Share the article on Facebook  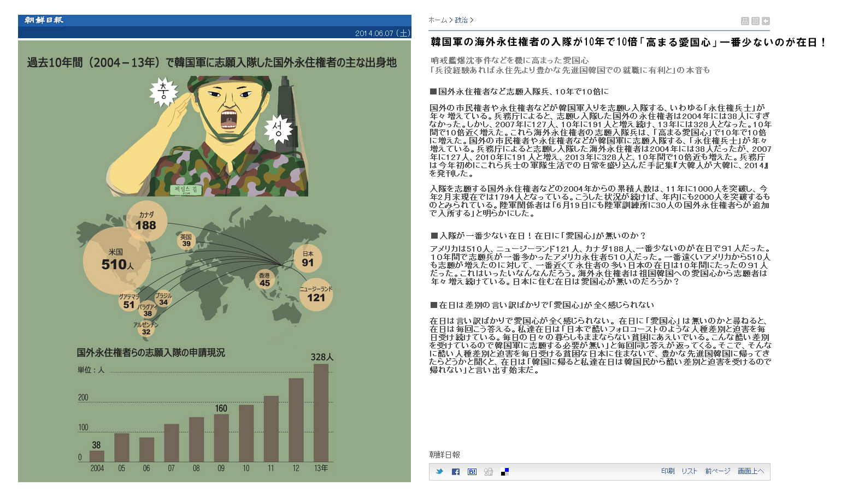(456, 472)
